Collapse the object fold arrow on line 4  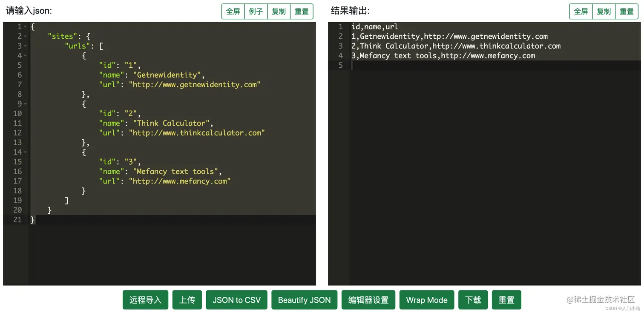25,56
